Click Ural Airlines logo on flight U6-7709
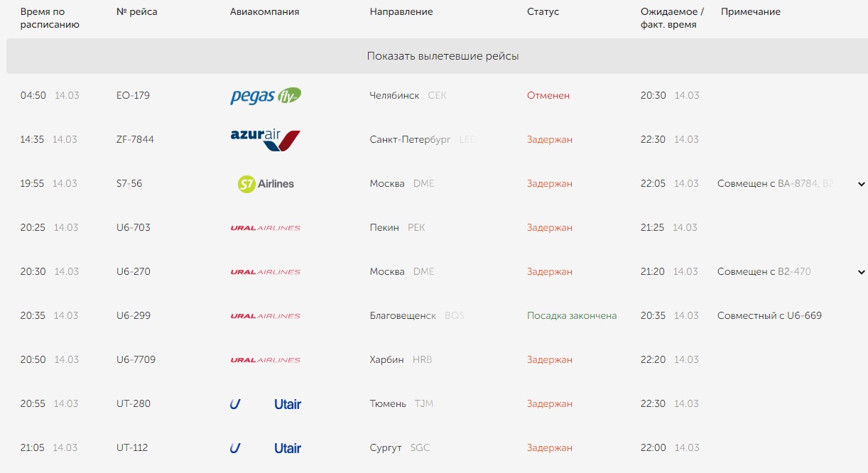 click(266, 360)
